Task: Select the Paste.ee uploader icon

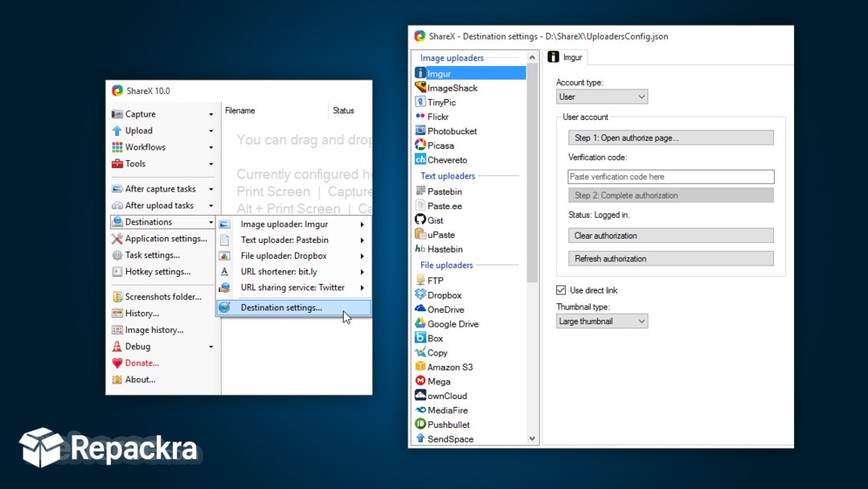Action: point(420,205)
